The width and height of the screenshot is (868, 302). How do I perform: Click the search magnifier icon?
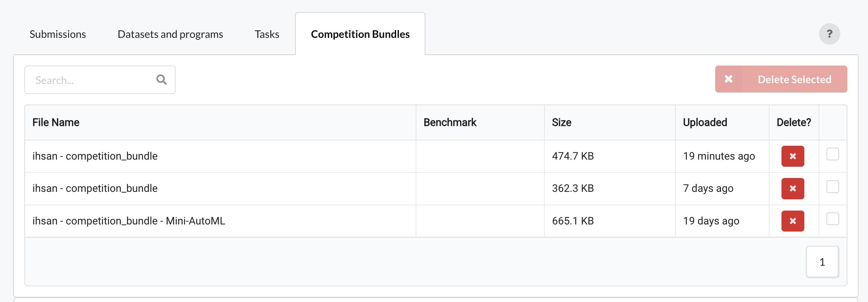coord(161,80)
